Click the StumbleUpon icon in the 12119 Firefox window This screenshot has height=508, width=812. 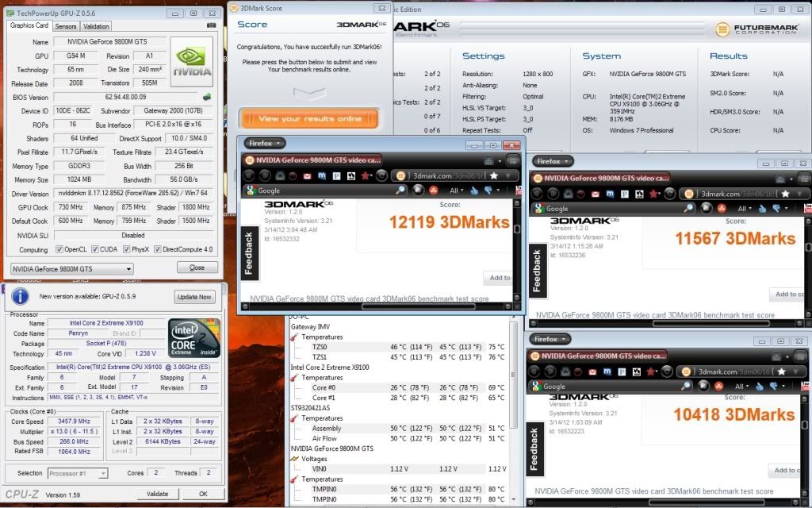click(434, 190)
